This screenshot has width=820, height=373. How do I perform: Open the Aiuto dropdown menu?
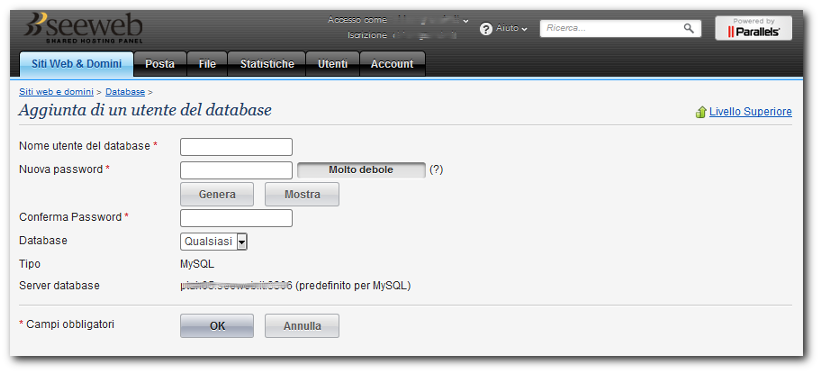point(511,28)
